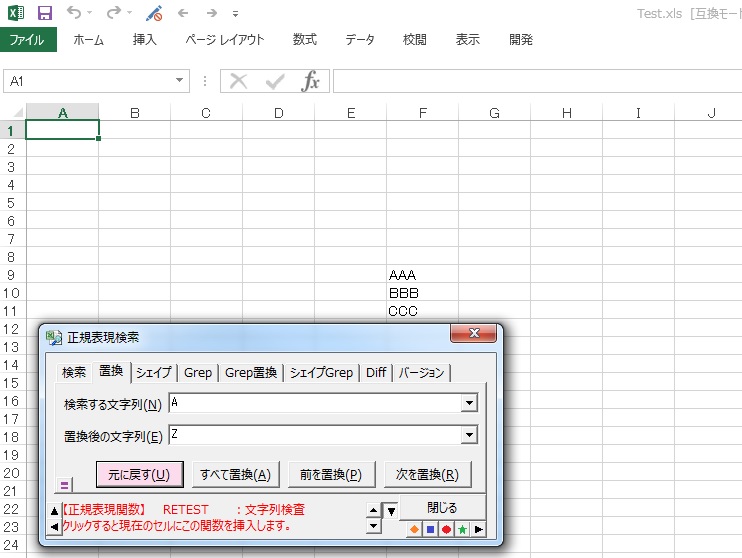Customize Quick Access Toolbar dropdown arrow
Image resolution: width=742 pixels, height=558 pixels.
point(235,15)
